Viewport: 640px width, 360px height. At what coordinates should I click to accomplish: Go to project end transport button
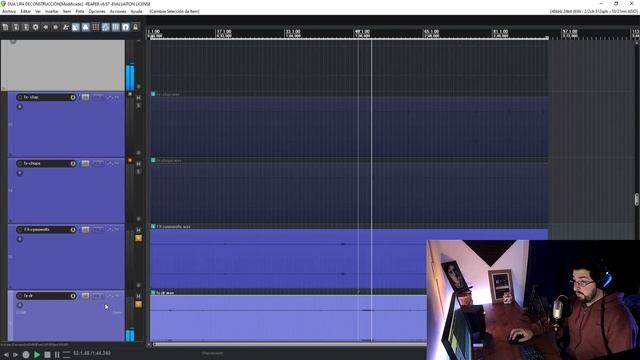pyautogui.click(x=16, y=355)
